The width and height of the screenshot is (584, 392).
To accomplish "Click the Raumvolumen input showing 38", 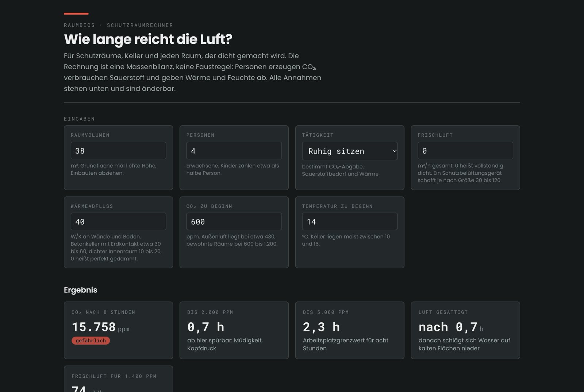I will (118, 151).
